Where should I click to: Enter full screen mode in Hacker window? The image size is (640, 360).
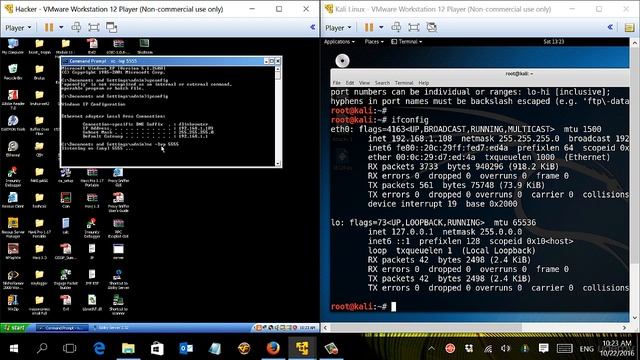(94, 27)
